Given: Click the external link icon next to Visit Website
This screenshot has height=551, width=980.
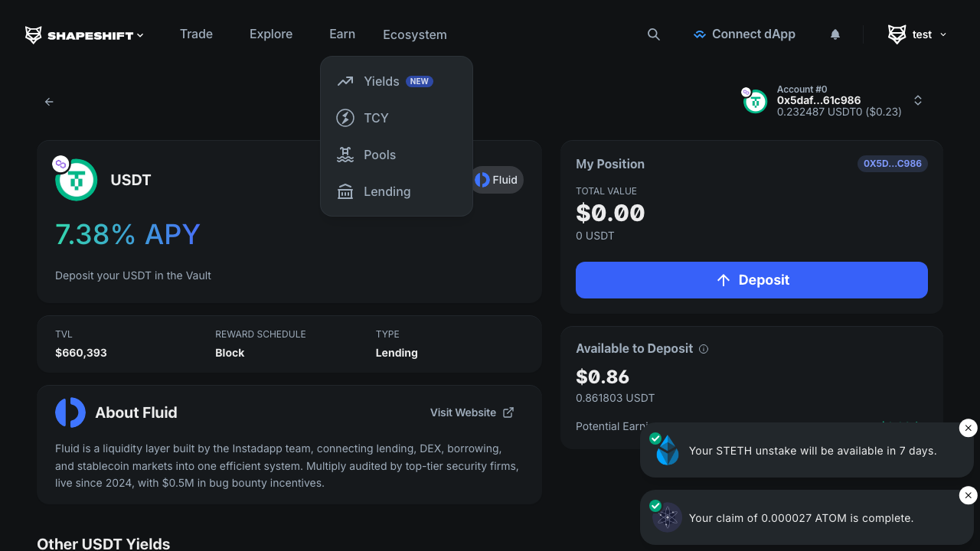Looking at the screenshot, I should pyautogui.click(x=508, y=412).
